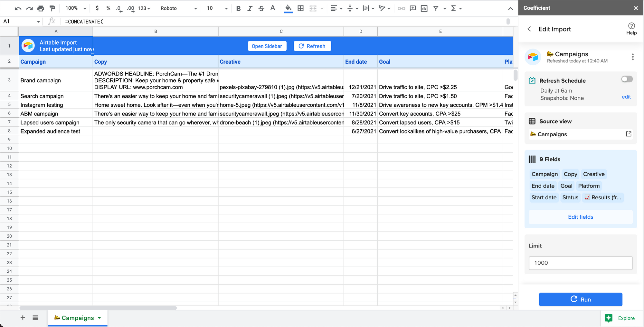Open text wrapping dropdown
644x327 pixels.
pyautogui.click(x=369, y=8)
